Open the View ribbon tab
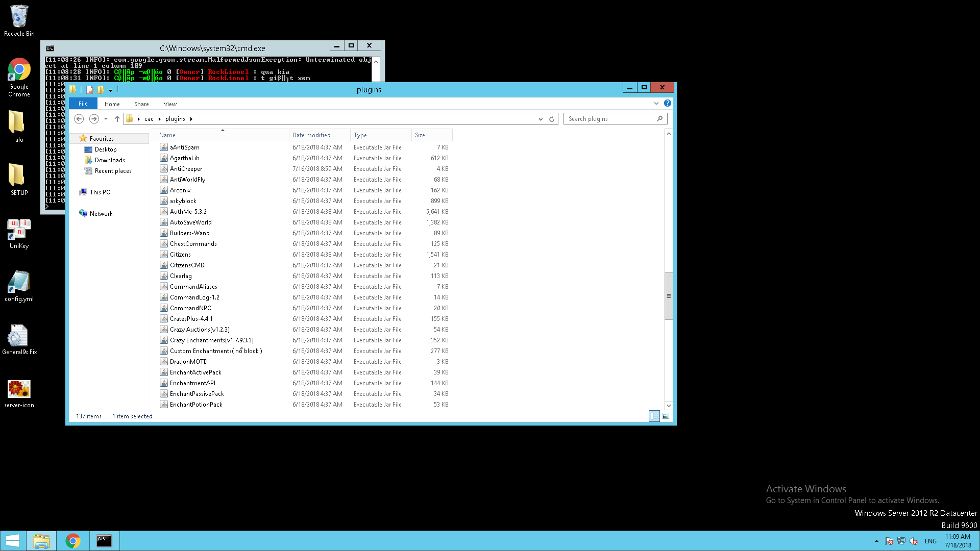 (x=170, y=104)
